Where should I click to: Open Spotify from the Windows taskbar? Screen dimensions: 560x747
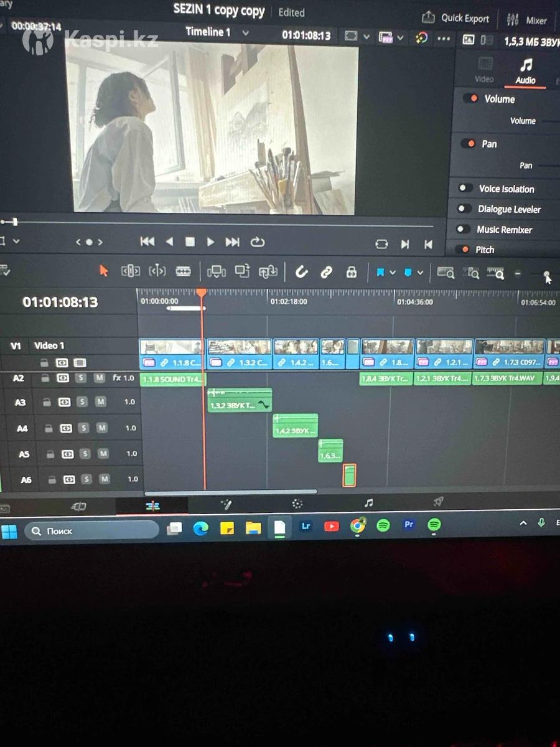(x=383, y=526)
